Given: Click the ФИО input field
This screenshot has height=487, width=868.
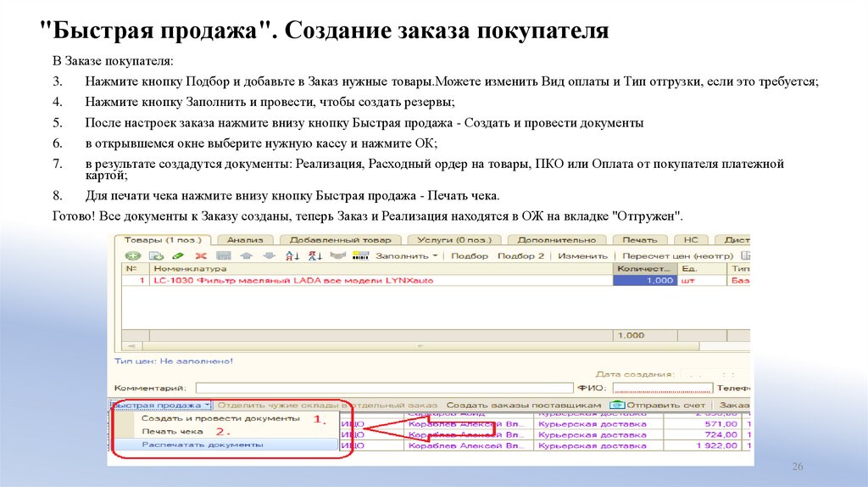Looking at the screenshot, I should [x=662, y=388].
